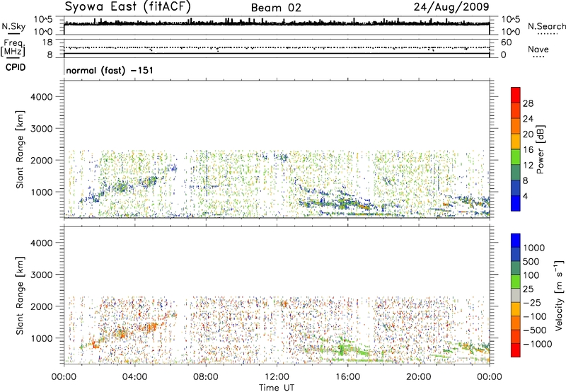Click the '100' tick on the velocity colorbar
The width and height of the screenshot is (566, 392).
pos(531,275)
